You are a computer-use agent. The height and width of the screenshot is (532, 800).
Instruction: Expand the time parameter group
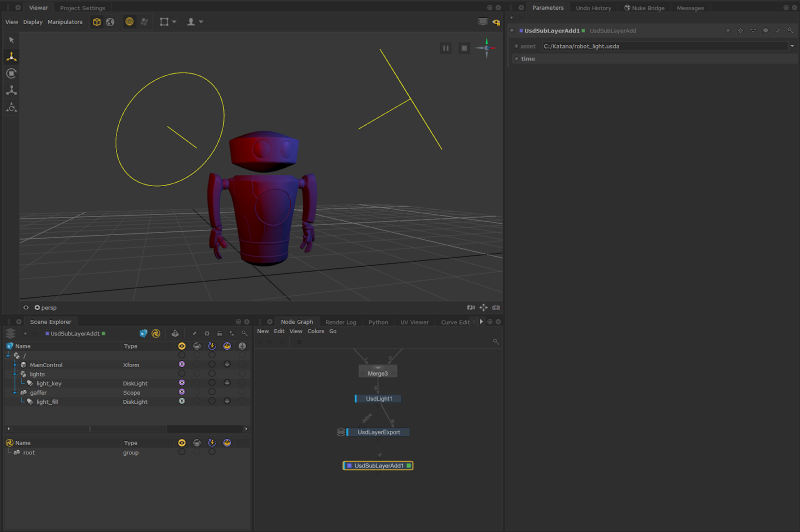pyautogui.click(x=517, y=59)
